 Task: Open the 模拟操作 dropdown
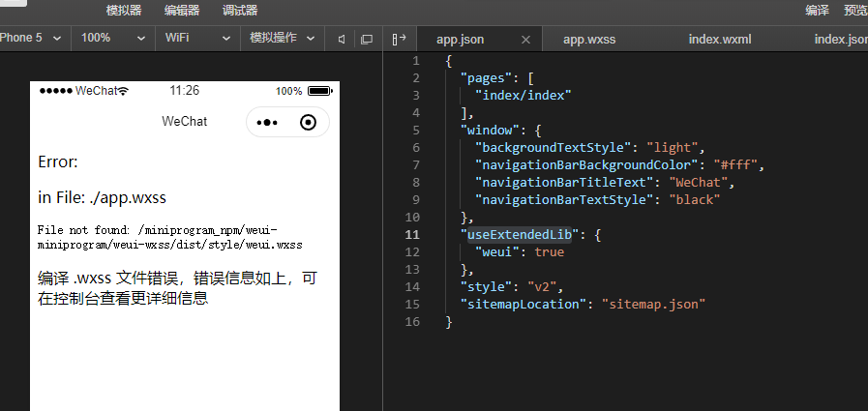pos(283,38)
